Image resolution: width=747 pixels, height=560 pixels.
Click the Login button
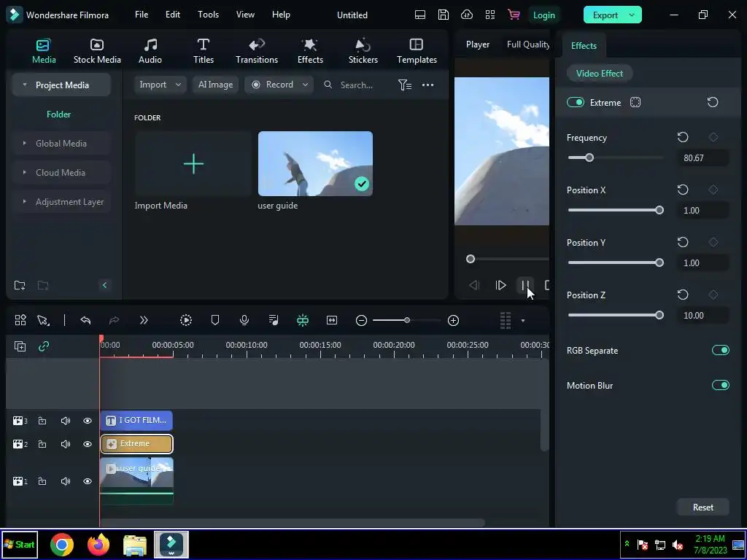[543, 15]
